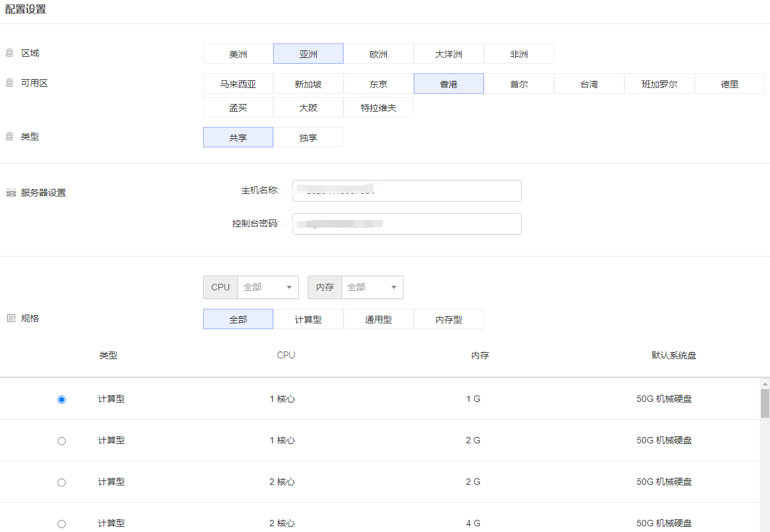
Task: Select the 2 核心 4 G radio option
Action: click(61, 524)
